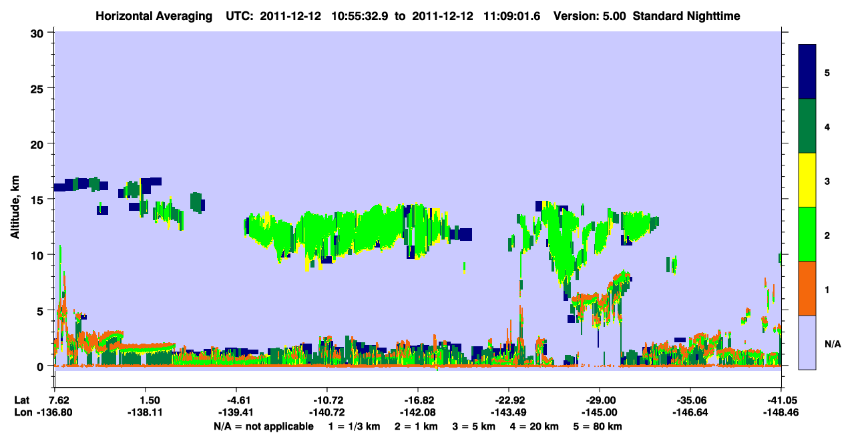Click the 'Lat' axis row label

coord(22,400)
